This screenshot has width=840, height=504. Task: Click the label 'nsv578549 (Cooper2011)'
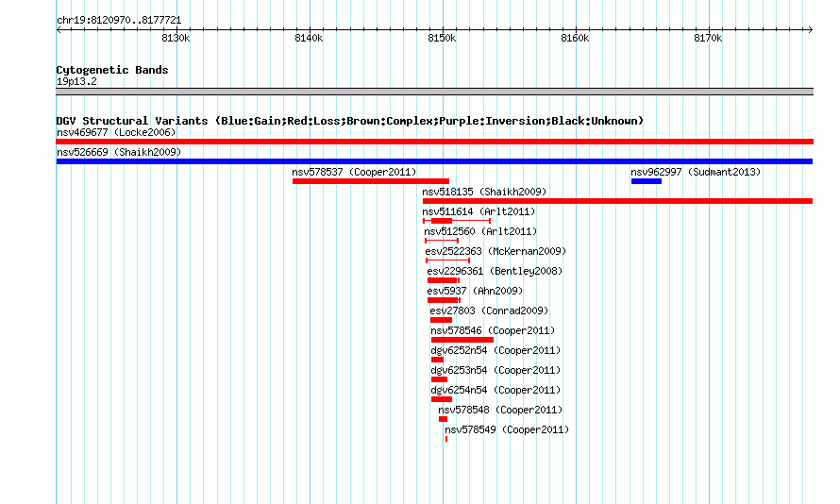[507, 429]
